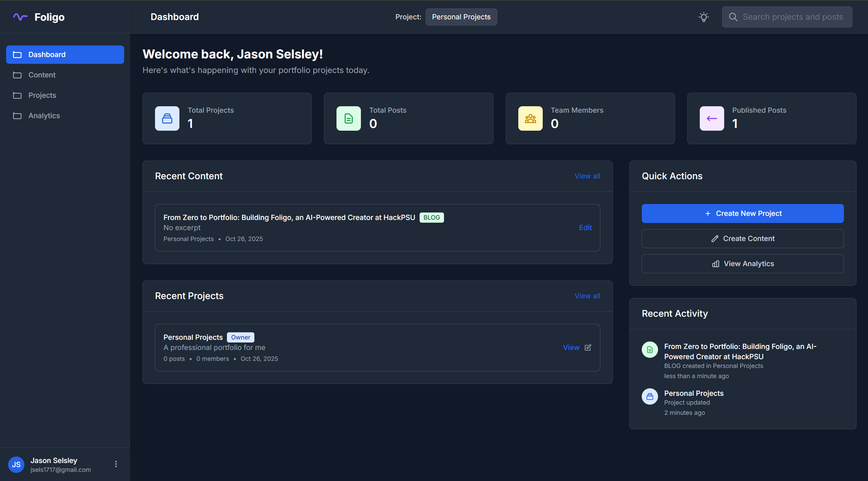
Task: Click Personal Projects activity briefcase icon
Action: (650, 396)
